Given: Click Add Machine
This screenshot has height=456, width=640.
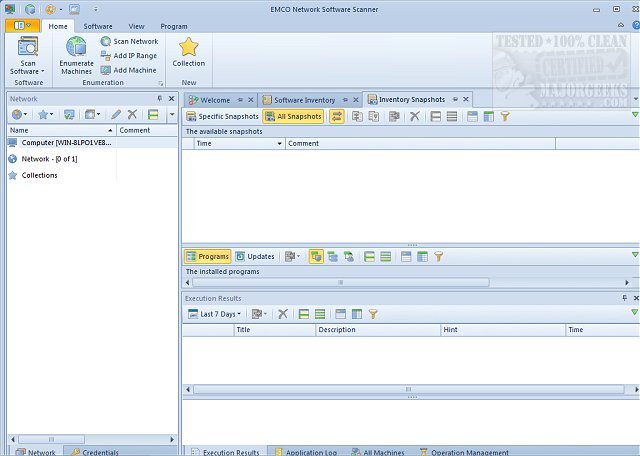Looking at the screenshot, I should 129,70.
